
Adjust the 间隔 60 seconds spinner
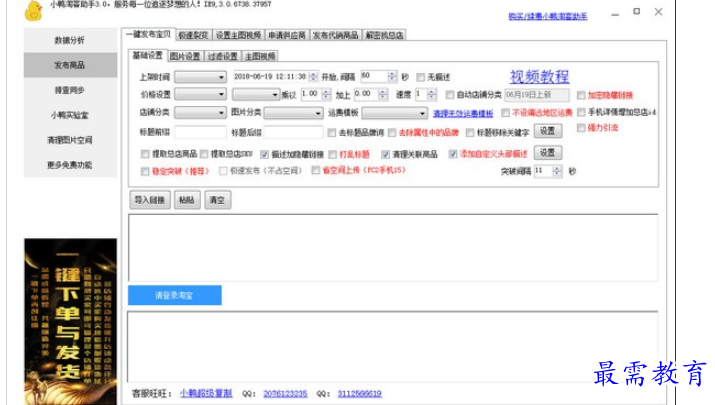[x=392, y=77]
